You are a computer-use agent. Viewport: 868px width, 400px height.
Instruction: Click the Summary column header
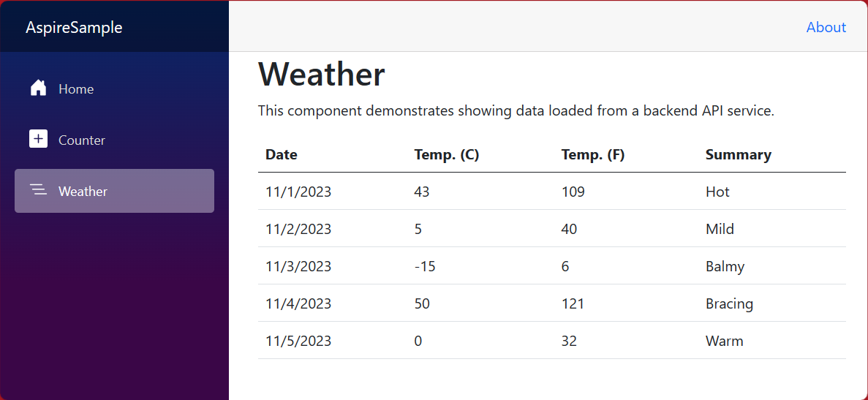pyautogui.click(x=738, y=154)
